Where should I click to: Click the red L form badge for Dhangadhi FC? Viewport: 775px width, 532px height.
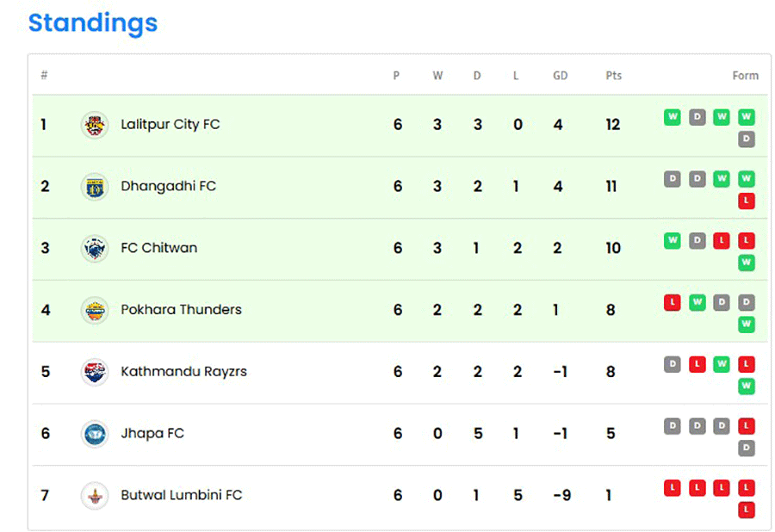(747, 201)
